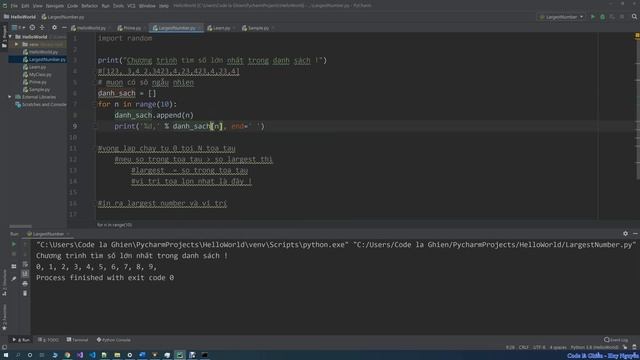This screenshot has height=360, width=640.
Task: Open the Structure sidebar tool button
Action: coord(4,282)
